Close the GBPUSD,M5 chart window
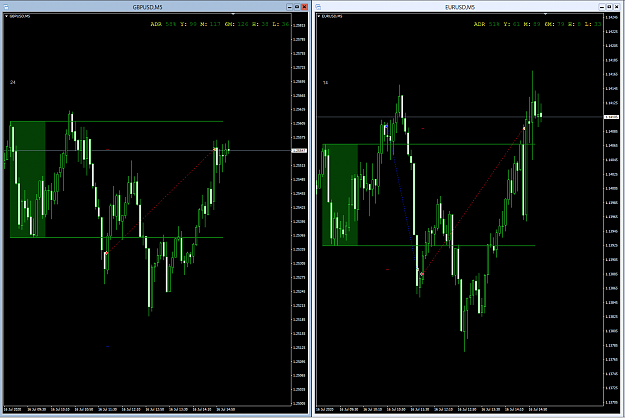 305,7
